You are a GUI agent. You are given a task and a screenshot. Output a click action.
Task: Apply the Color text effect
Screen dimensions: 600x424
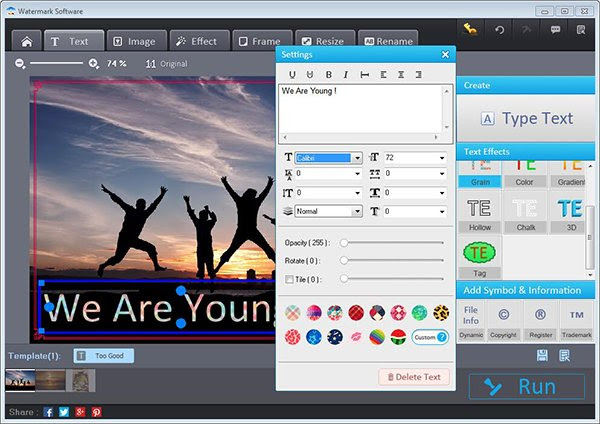point(525,174)
